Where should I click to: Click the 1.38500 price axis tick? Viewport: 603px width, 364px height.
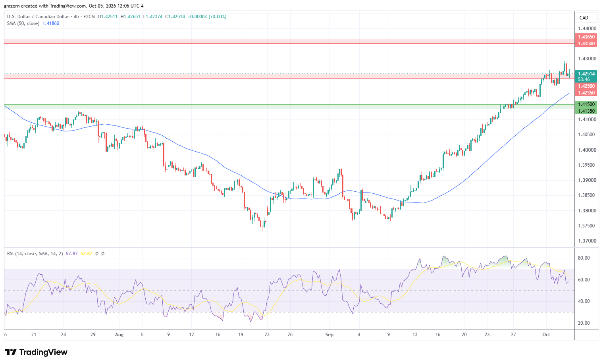click(587, 195)
